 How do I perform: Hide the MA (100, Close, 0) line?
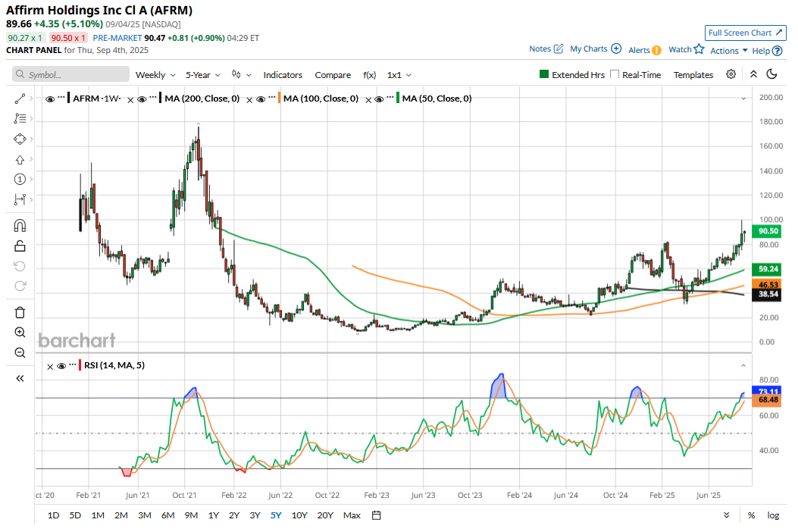point(261,99)
